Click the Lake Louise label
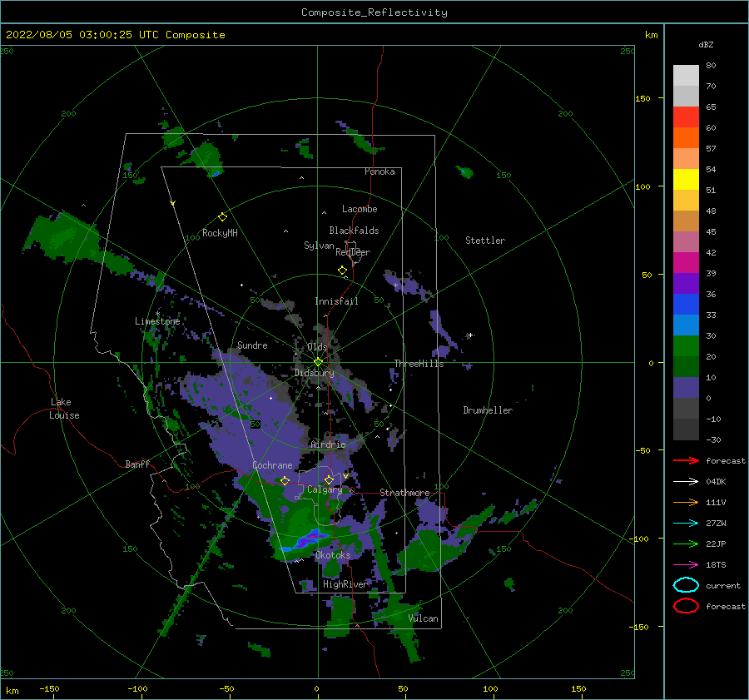Image resolution: width=749 pixels, height=700 pixels. pos(64,409)
